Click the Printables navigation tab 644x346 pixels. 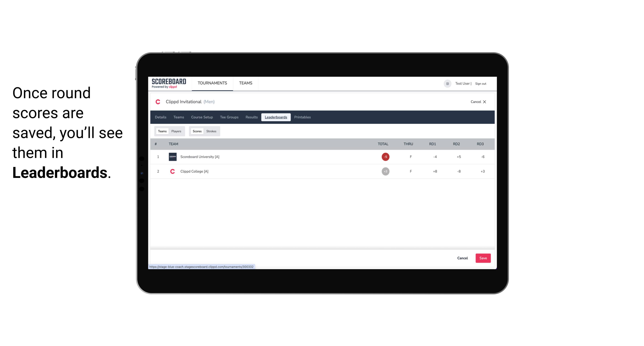click(302, 117)
